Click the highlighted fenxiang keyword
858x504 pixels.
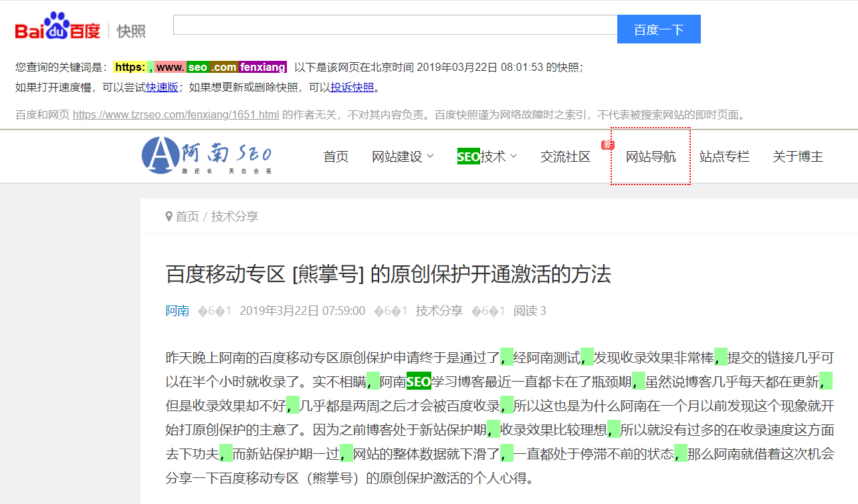263,67
